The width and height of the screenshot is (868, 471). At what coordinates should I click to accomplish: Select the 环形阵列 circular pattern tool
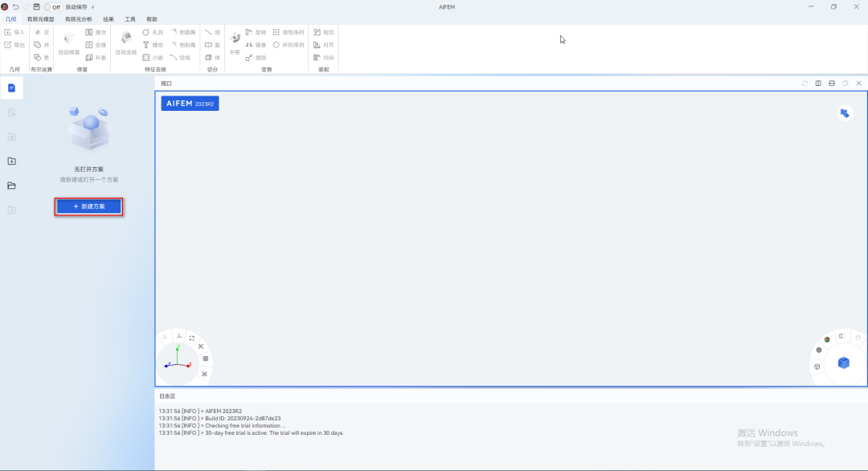[x=289, y=45]
